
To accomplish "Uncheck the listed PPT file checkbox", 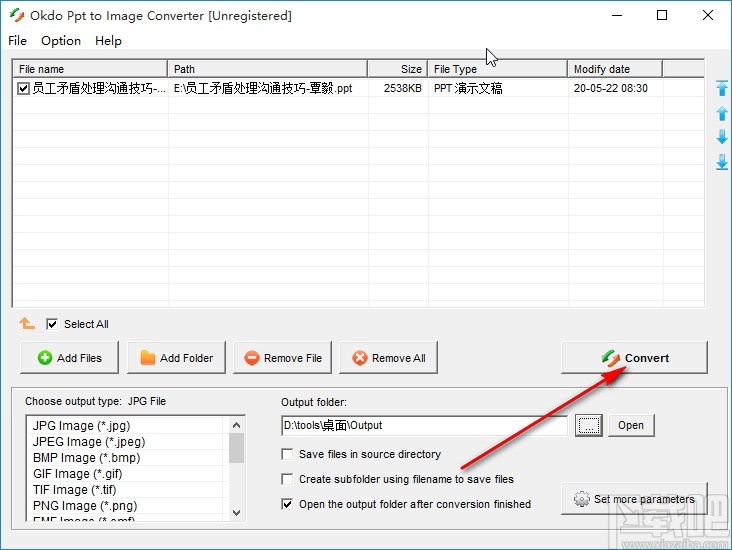I will pyautogui.click(x=23, y=88).
